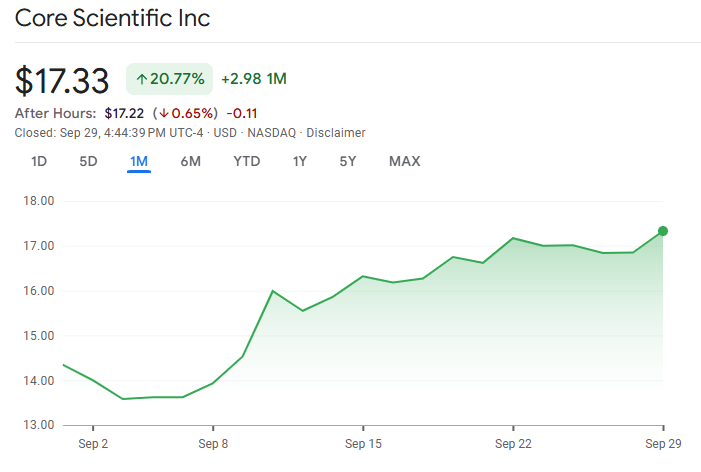Viewport: 701px width, 472px height.
Task: Click the green endpoint dot on chart
Action: click(x=663, y=231)
